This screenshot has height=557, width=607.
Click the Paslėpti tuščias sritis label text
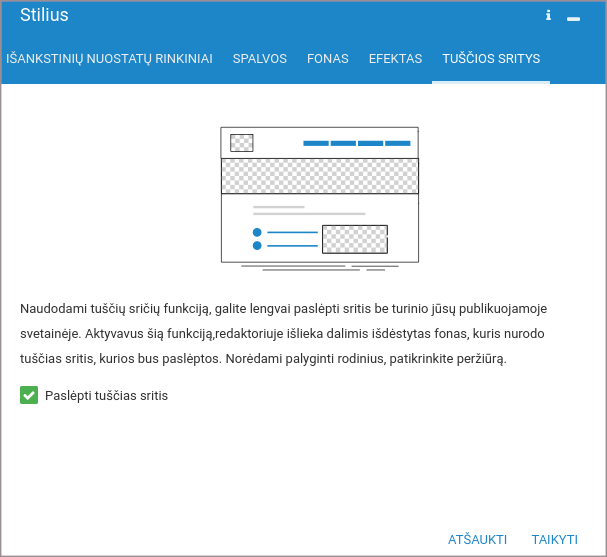[106, 395]
